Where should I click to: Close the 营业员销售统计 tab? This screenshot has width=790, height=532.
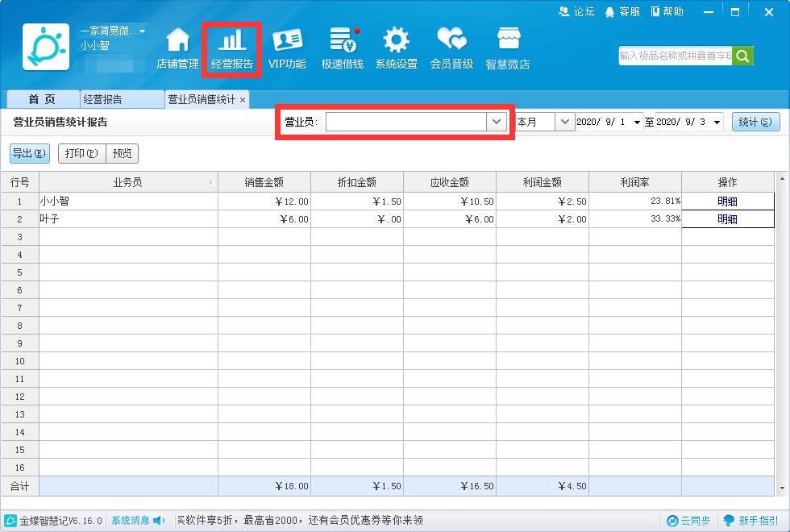point(243,100)
